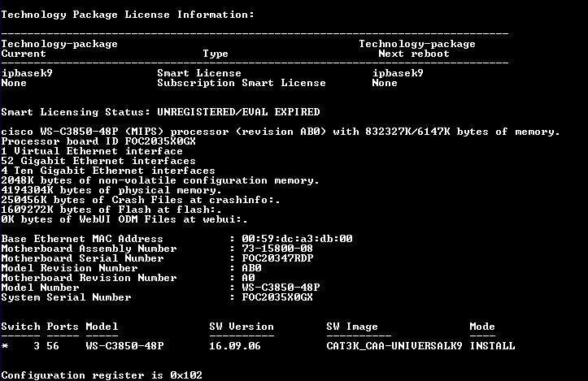This screenshot has height=381, width=588.
Task: Click assembly number 73-15800-08
Action: (277, 249)
